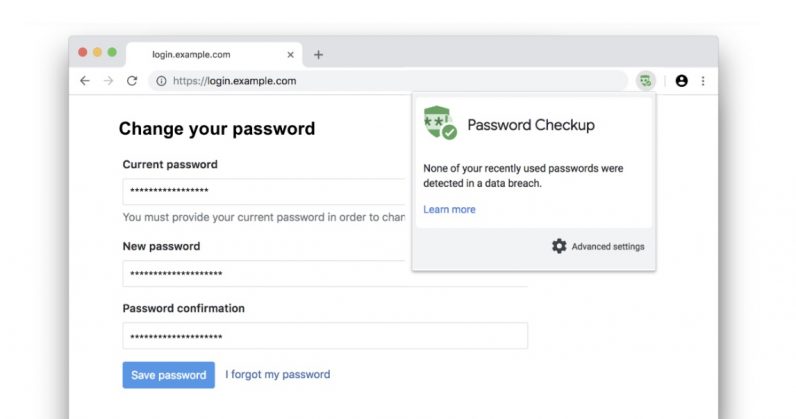Open the user profile avatar icon
Viewport: 796px width, 419px height.
[x=682, y=81]
